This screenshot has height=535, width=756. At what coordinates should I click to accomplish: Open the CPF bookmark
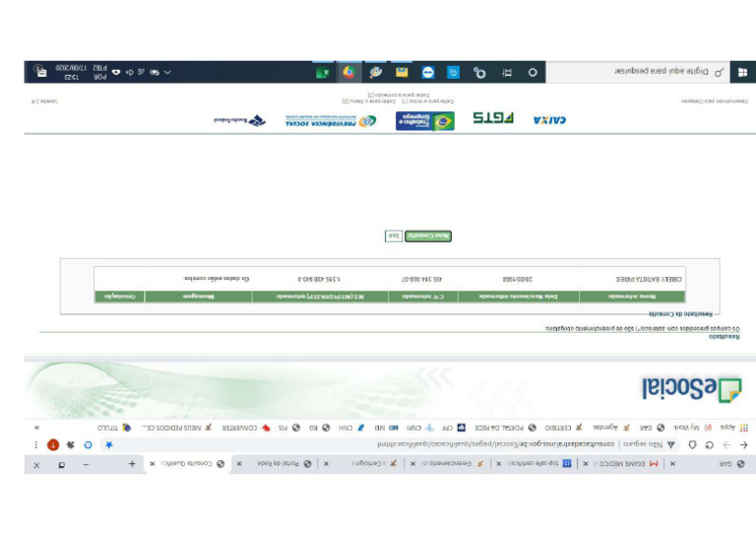(454, 428)
